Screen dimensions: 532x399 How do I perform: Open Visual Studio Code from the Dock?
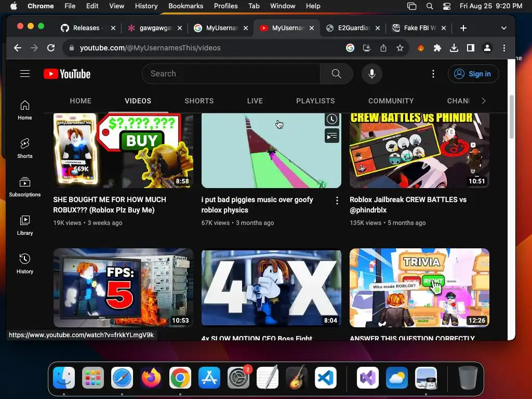pos(326,377)
